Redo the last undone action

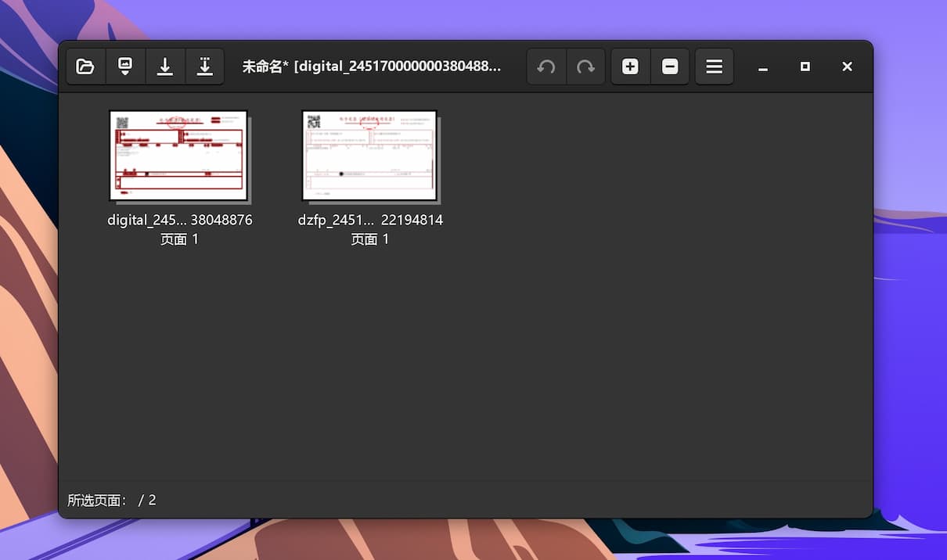pos(585,66)
